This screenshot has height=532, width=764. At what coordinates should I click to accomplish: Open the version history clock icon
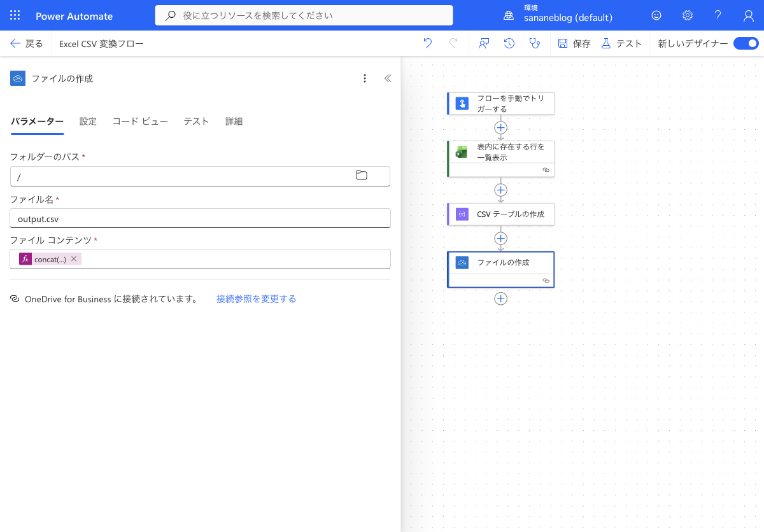(509, 43)
